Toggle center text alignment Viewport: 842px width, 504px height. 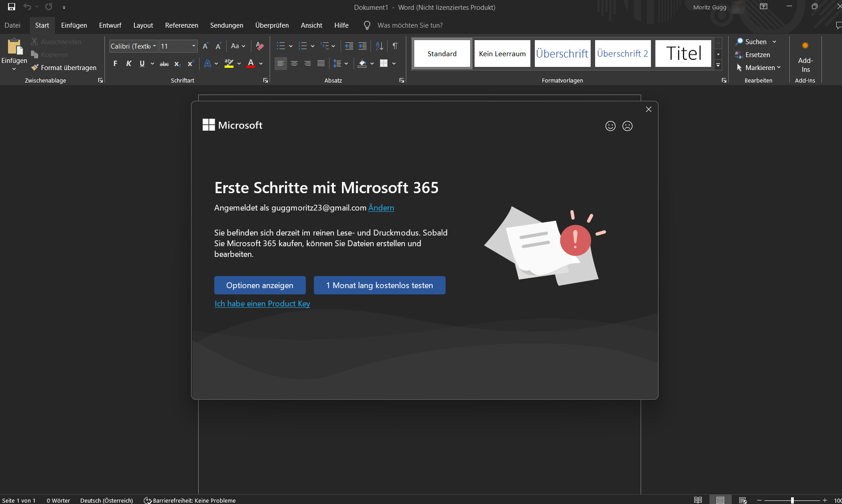pyautogui.click(x=294, y=64)
